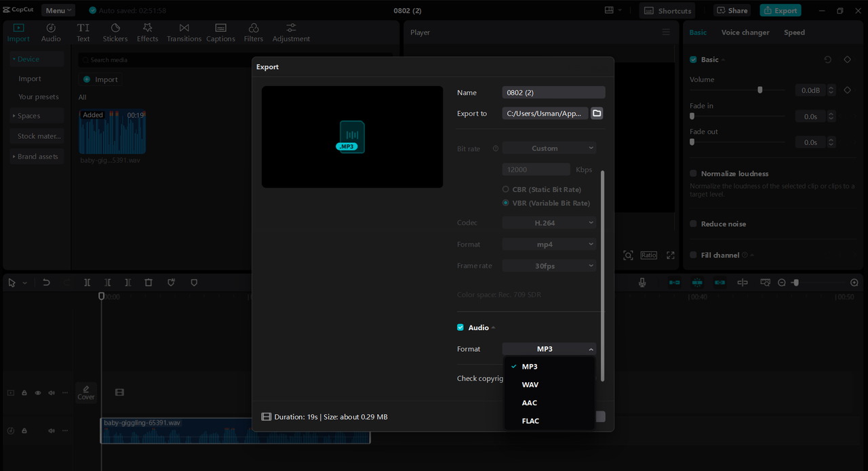
Task: Open the Shortcuts button
Action: click(x=667, y=10)
